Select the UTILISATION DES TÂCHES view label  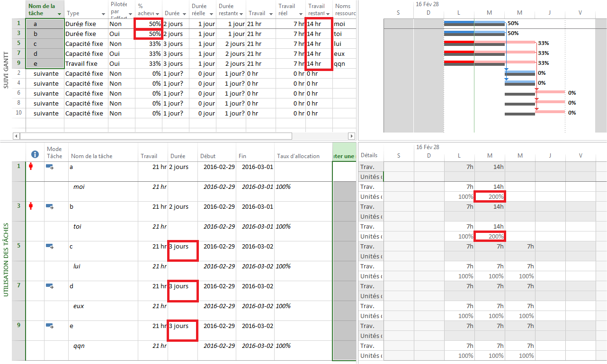[6, 260]
